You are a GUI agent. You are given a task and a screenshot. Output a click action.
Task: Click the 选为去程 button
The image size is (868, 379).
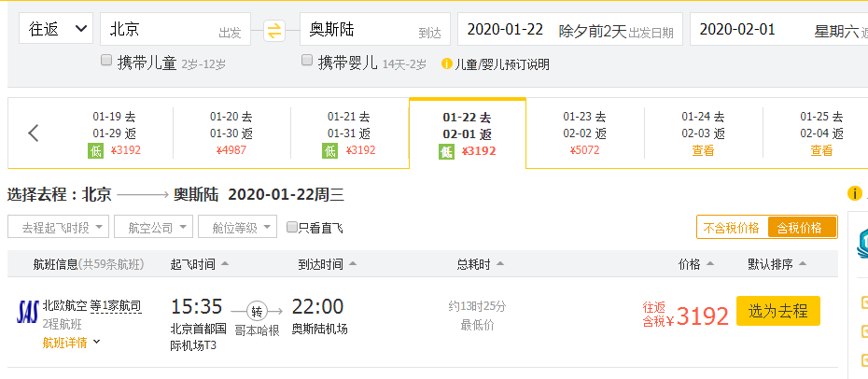click(x=778, y=311)
